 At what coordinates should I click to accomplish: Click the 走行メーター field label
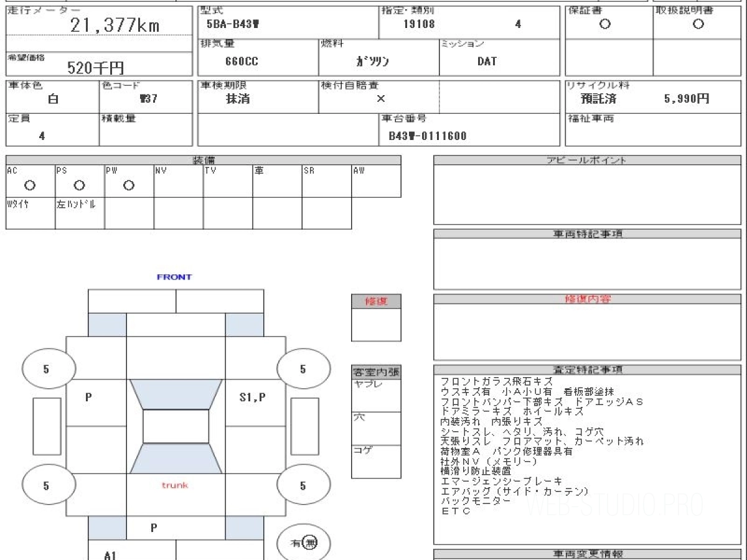44,11
